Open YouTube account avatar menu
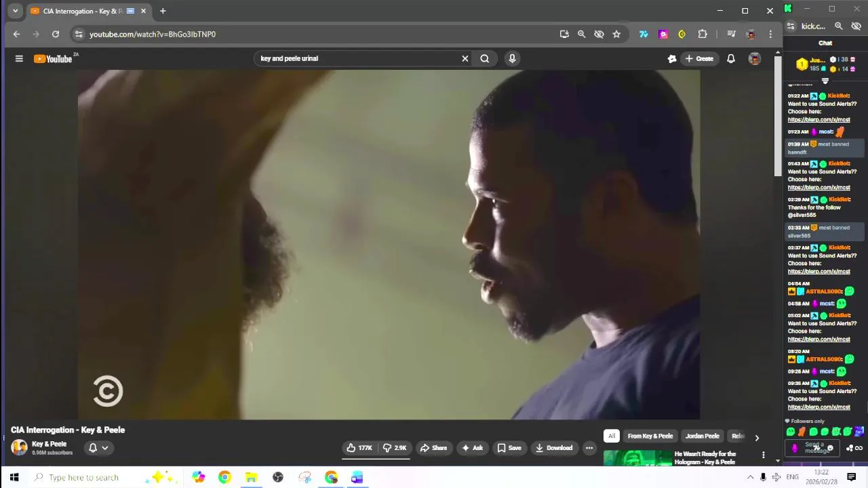Image resolution: width=868 pixels, height=488 pixels. (754, 59)
